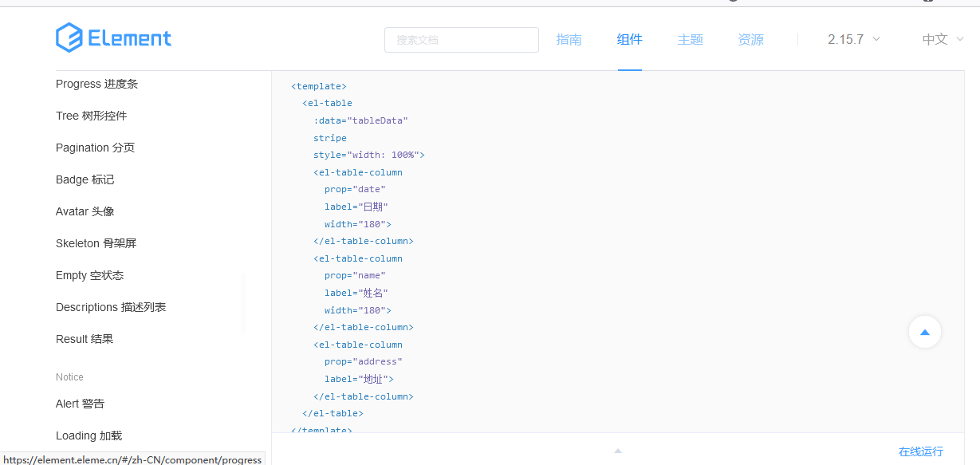This screenshot has height=465, width=980.
Task: Click the code line prop="address"
Action: (x=364, y=361)
